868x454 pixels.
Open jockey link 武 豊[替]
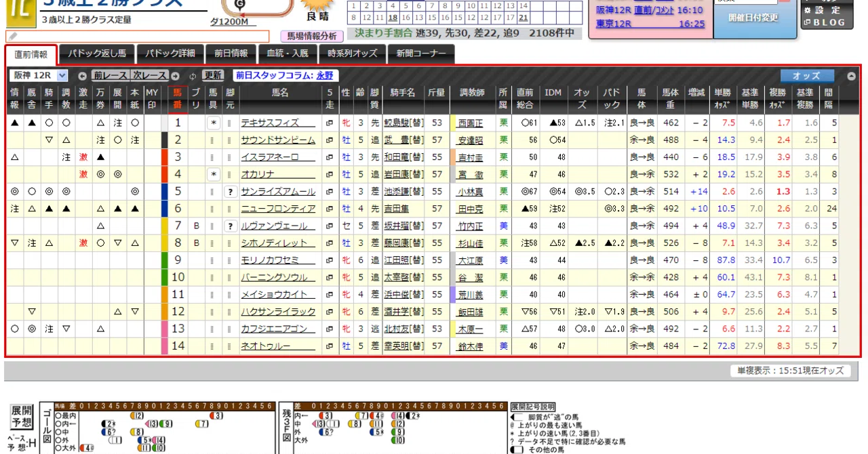point(403,140)
